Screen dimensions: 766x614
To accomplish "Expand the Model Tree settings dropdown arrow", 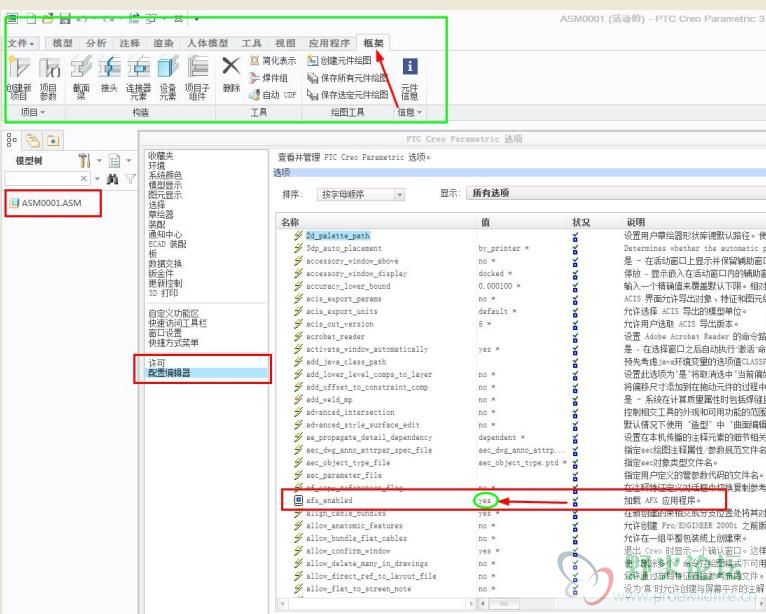I will point(99,160).
